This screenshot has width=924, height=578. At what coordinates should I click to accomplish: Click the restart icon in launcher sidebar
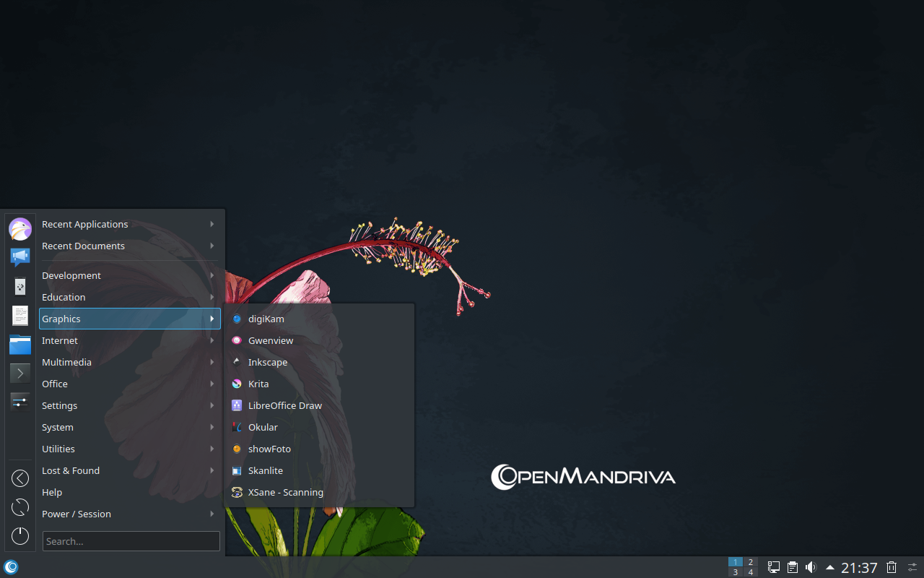pos(20,507)
